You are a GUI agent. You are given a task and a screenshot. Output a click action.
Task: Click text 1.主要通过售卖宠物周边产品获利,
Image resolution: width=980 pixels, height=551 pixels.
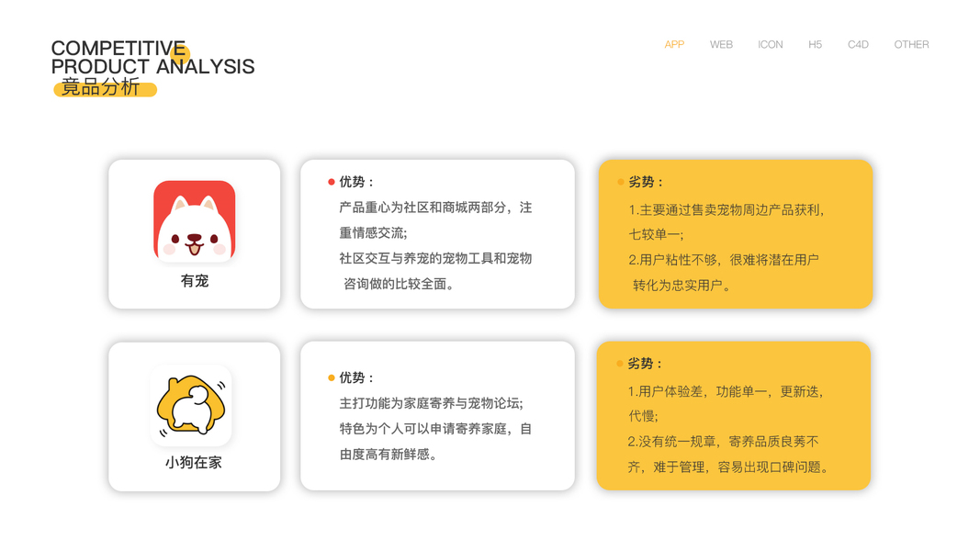pos(727,210)
